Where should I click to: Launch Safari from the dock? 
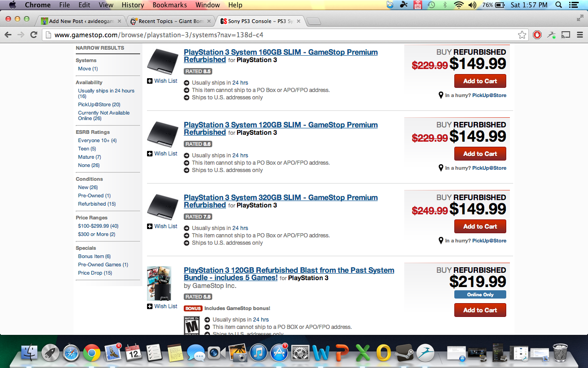click(71, 353)
